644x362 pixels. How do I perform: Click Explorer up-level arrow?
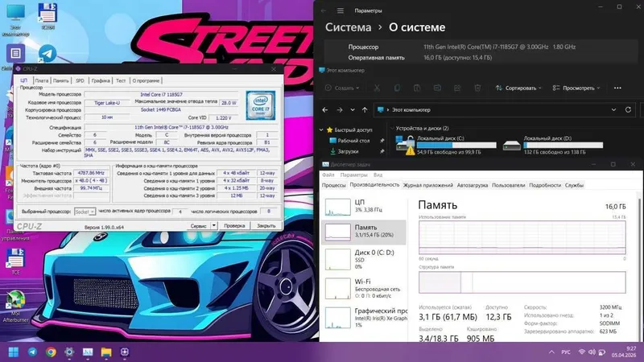[365, 110]
